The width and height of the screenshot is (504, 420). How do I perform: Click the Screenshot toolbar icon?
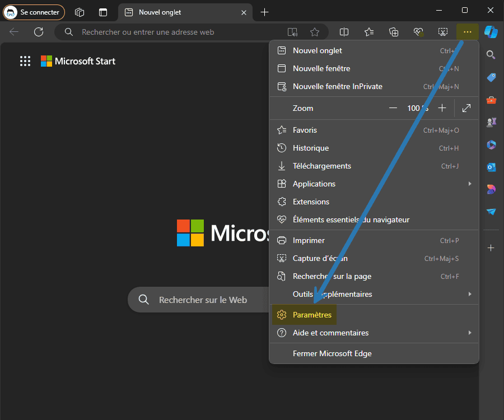click(x=442, y=32)
